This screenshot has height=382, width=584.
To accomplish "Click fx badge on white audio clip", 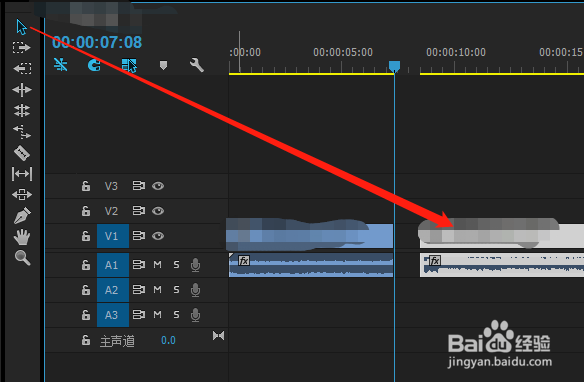I will [x=435, y=261].
